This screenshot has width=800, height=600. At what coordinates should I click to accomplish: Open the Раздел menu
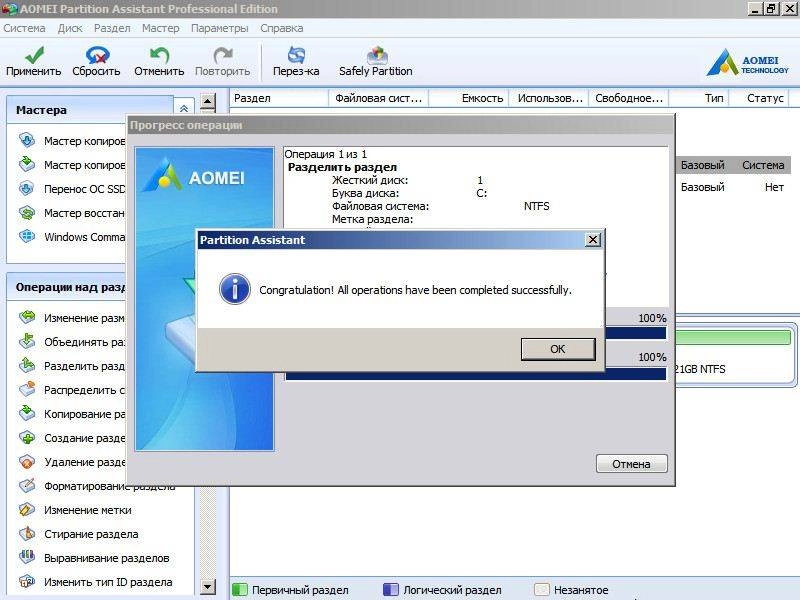112,28
